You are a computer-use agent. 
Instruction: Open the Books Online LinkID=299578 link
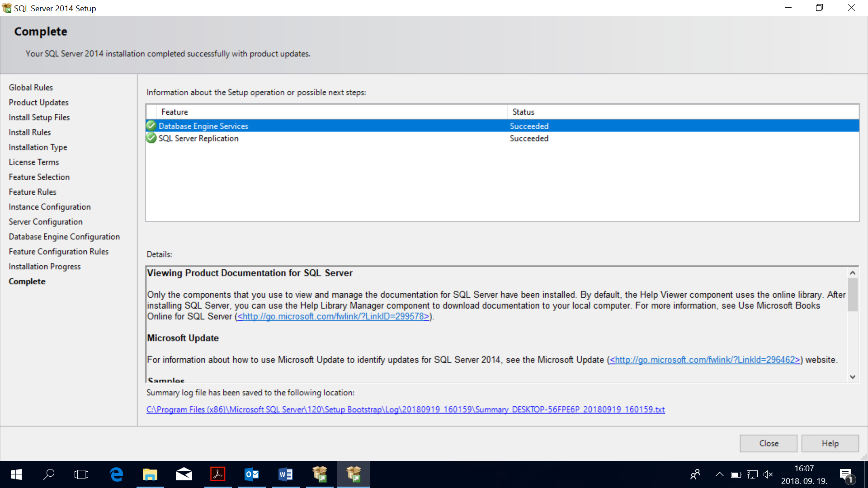click(x=334, y=316)
